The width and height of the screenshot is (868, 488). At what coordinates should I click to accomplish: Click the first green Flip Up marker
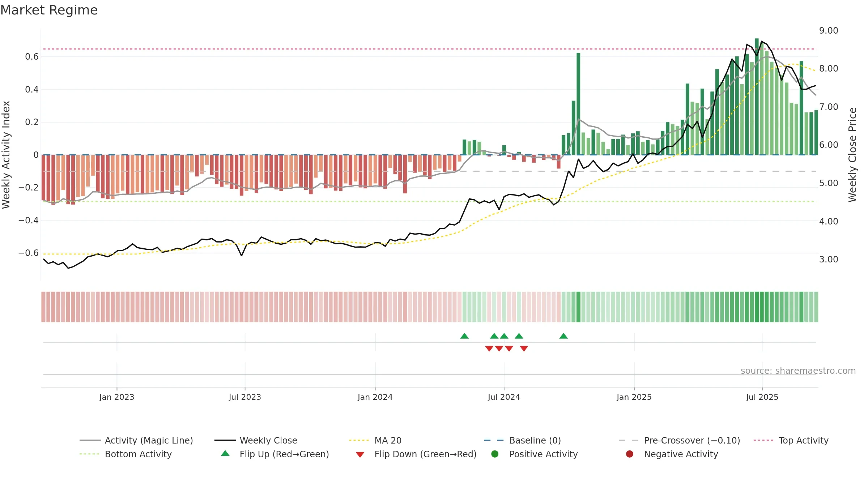coord(464,336)
